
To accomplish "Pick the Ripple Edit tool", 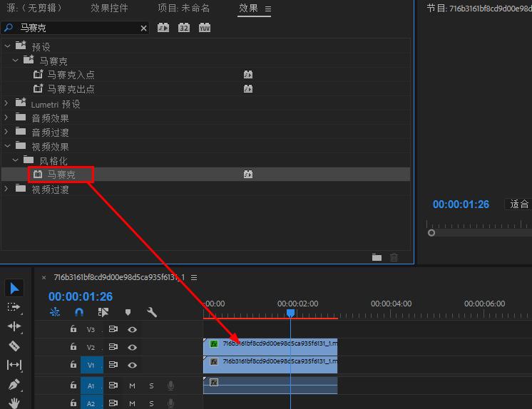I will (14, 326).
